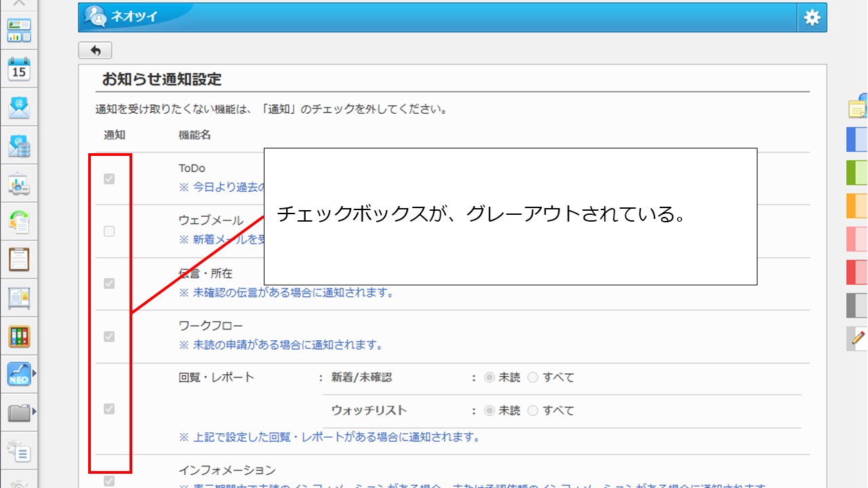Open the colored binders cabinet icon

(19, 336)
